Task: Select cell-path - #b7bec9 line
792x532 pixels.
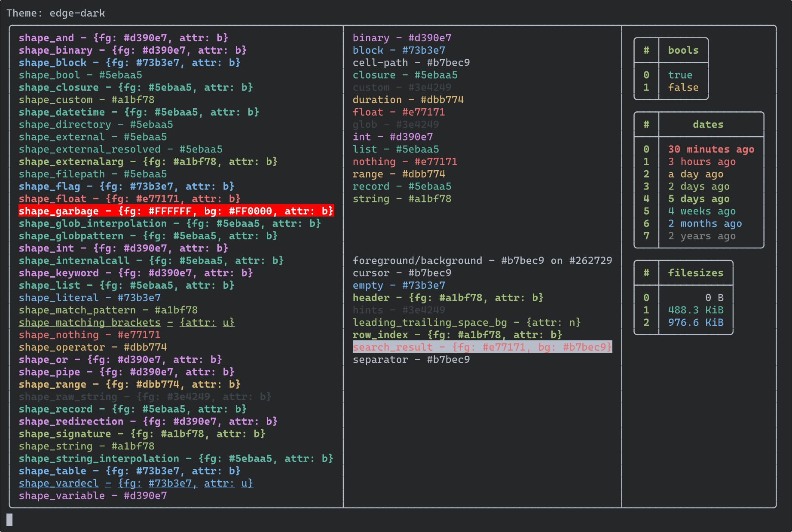Action: pos(411,63)
